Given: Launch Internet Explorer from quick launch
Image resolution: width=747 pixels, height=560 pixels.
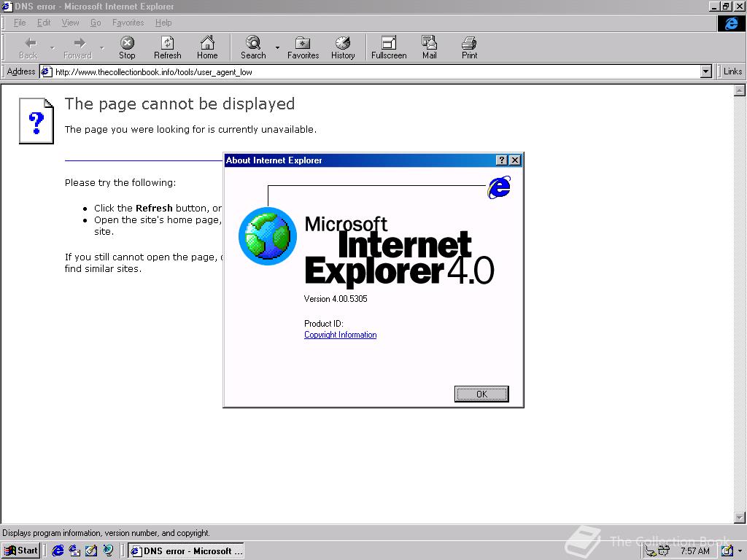Looking at the screenshot, I should point(58,551).
